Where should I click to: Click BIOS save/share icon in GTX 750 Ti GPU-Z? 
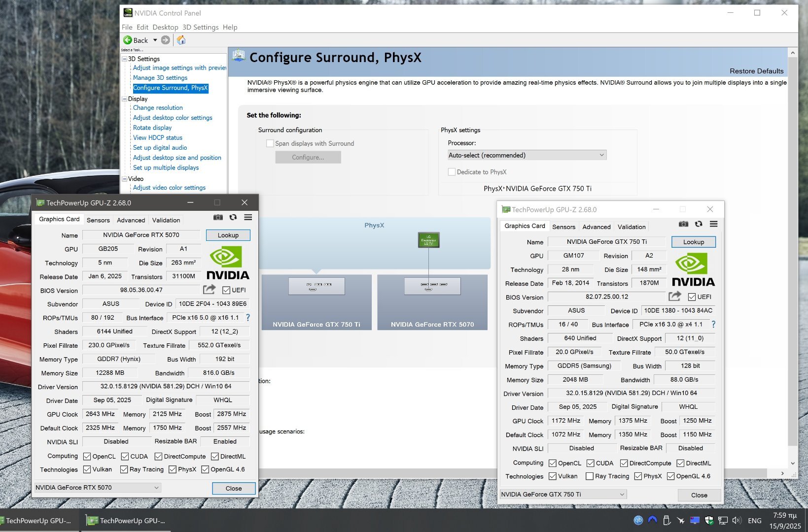(x=675, y=297)
